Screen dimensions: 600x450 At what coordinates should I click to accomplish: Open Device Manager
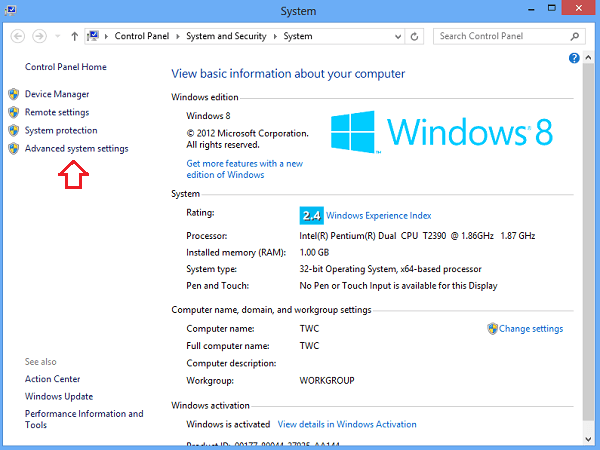tap(57, 94)
